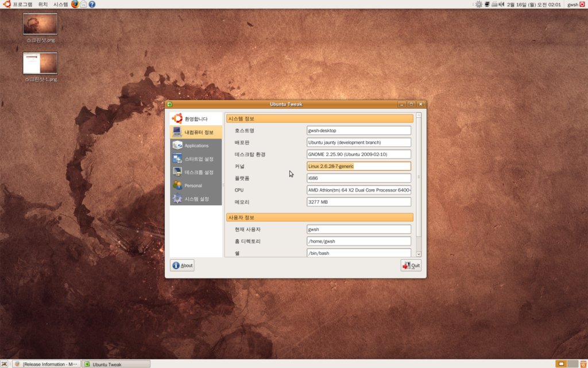Close the Ubuntu Tweak window
Viewport: 588px width, 368px height.
coord(420,105)
